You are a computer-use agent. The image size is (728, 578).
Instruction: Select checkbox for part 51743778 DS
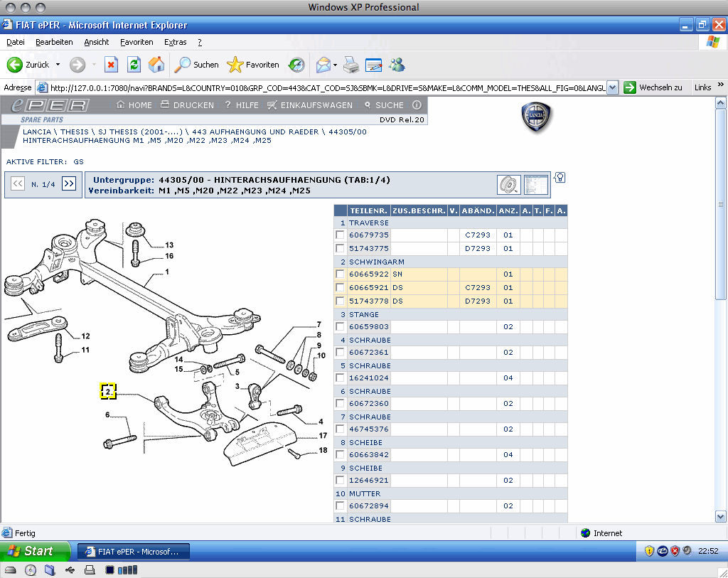point(340,301)
